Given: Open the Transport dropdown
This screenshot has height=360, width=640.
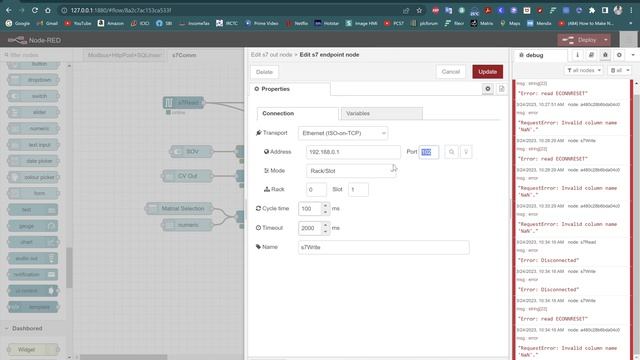Looking at the screenshot, I should click(343, 133).
